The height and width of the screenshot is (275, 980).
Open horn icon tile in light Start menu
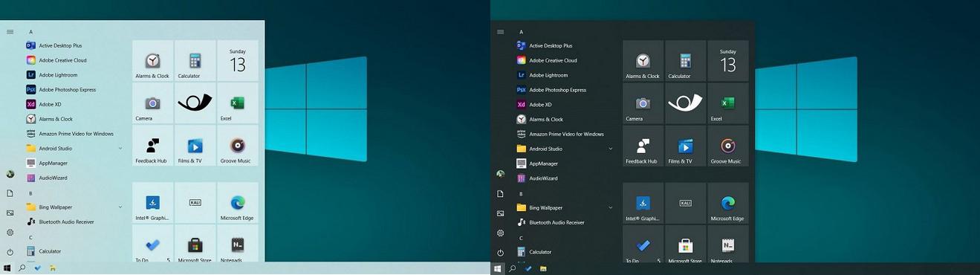pyautogui.click(x=195, y=103)
